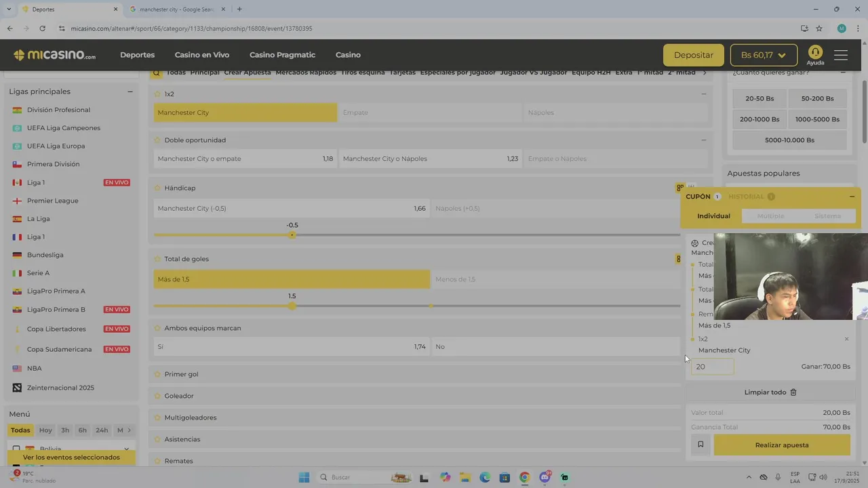Click Limpiar todo to clear coupon
This screenshot has width=868, height=488.
pyautogui.click(x=770, y=392)
